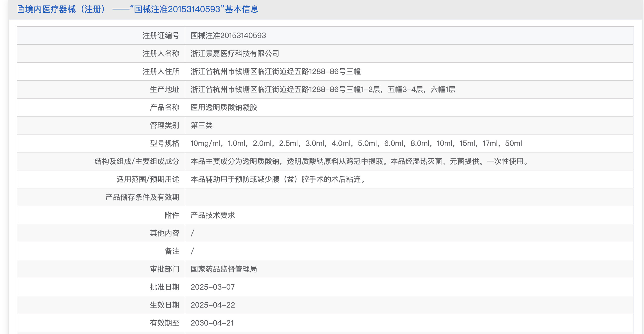
Task: Click the 注册证编号 row label
Action: [x=161, y=36]
